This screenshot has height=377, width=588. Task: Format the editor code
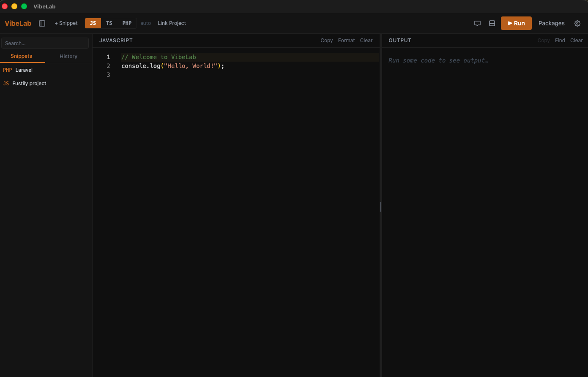point(347,41)
